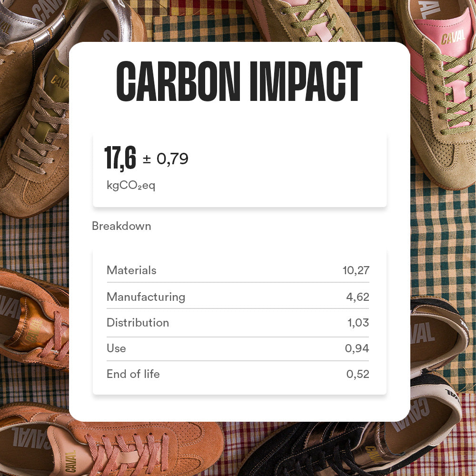Click the CARBON IMPACT heading
This screenshot has width=476, height=476.
point(239,83)
